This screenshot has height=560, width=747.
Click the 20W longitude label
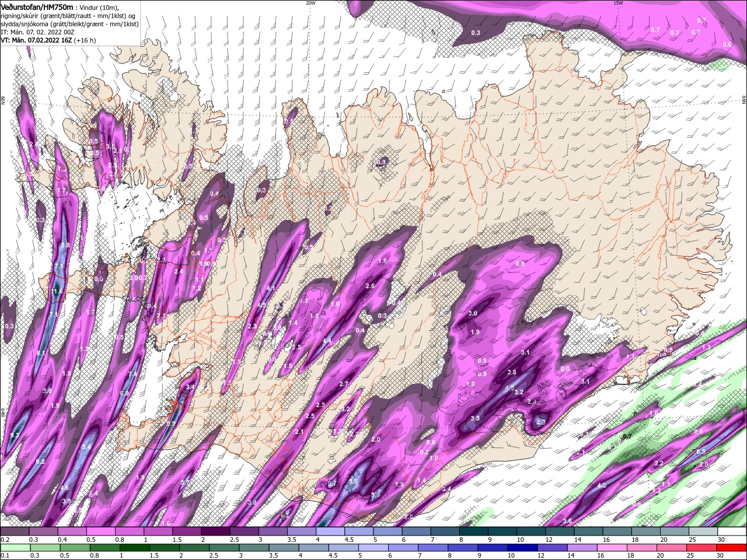click(310, 3)
